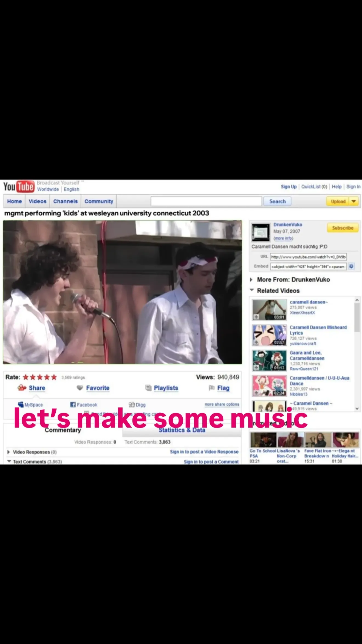Click Sign in to post a Video Response

point(204,452)
